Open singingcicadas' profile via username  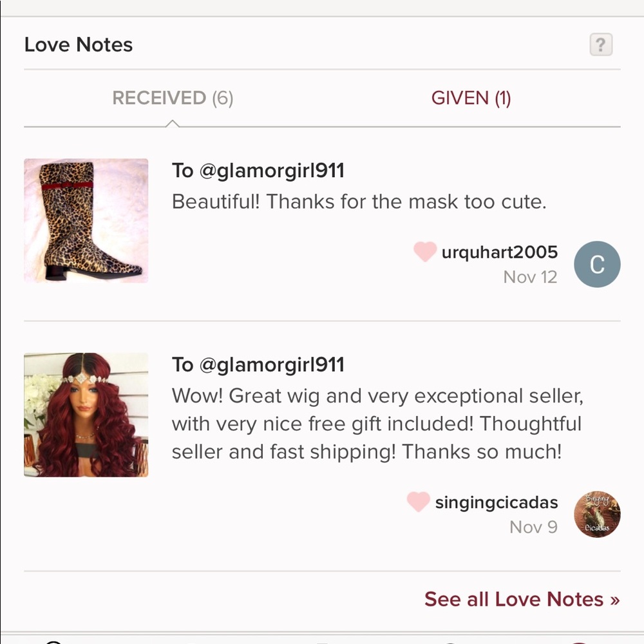point(497,502)
